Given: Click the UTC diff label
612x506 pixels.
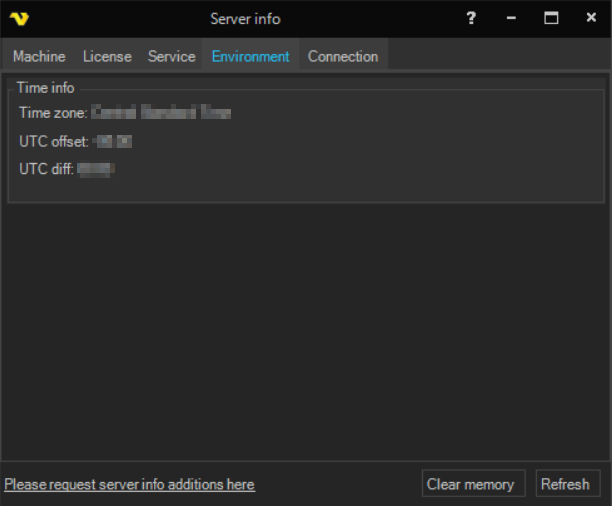Looking at the screenshot, I should coord(46,169).
